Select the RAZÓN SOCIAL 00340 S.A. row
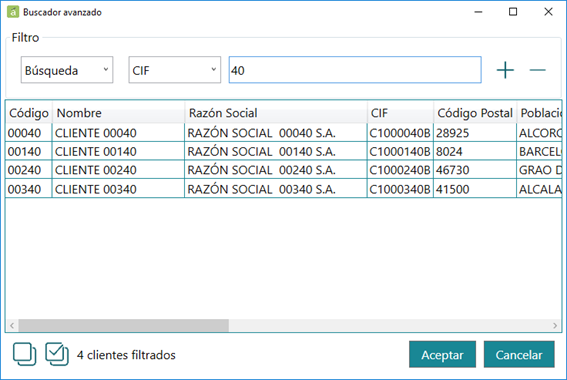Image resolution: width=567 pixels, height=380 pixels. pos(284,189)
